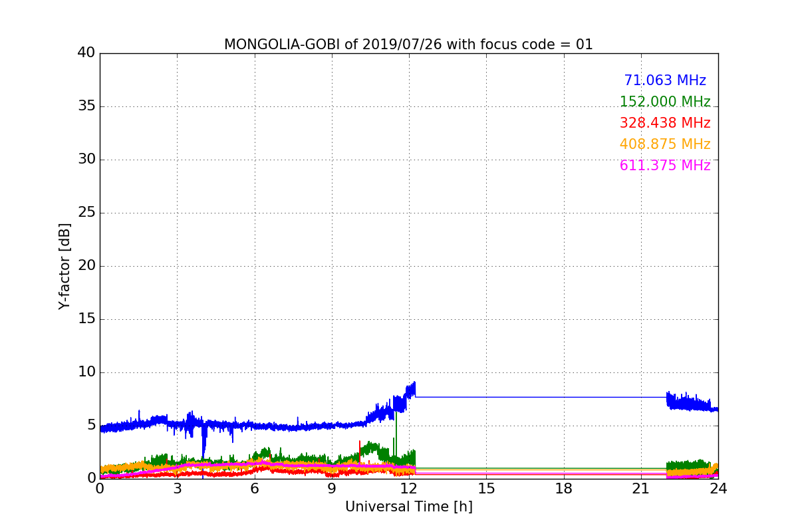Select the 71.063 MHz legend label

point(665,80)
